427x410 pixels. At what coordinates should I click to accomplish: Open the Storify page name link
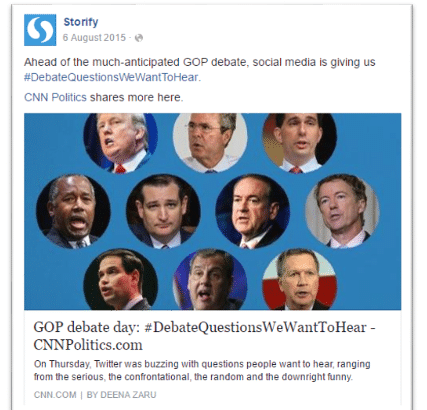click(x=81, y=22)
